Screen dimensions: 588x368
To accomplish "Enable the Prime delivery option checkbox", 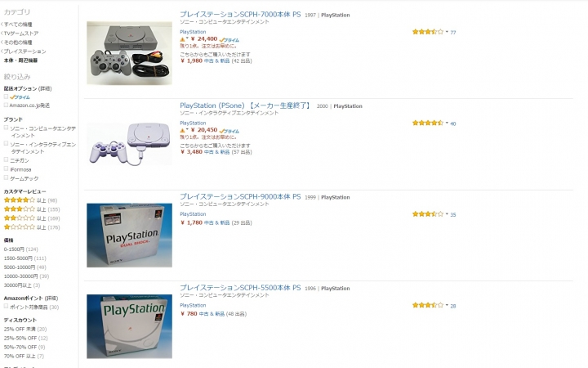I will pyautogui.click(x=6, y=96).
